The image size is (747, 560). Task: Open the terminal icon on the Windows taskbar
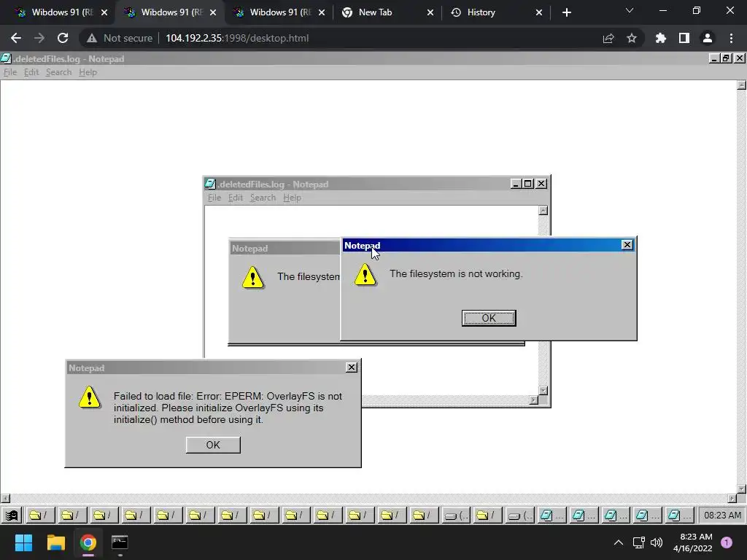tap(120, 542)
